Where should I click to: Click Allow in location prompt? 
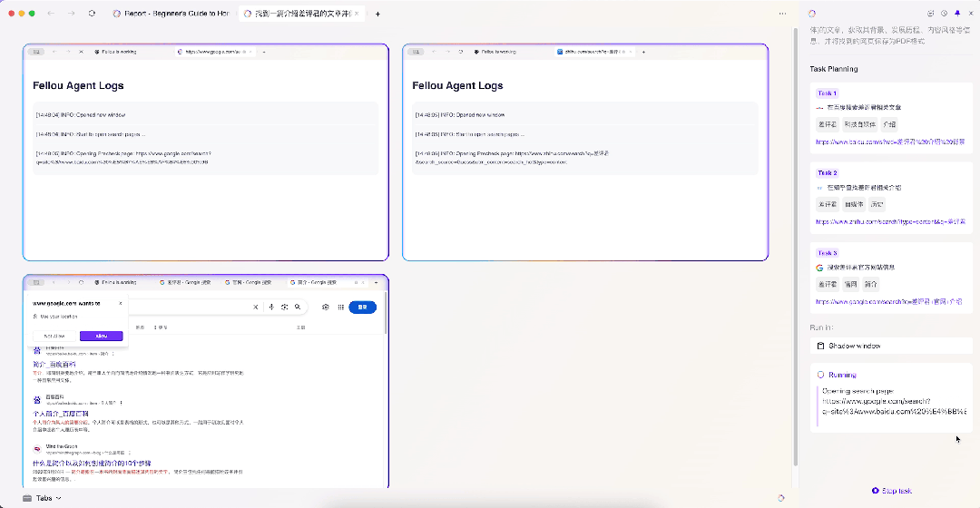click(x=102, y=337)
